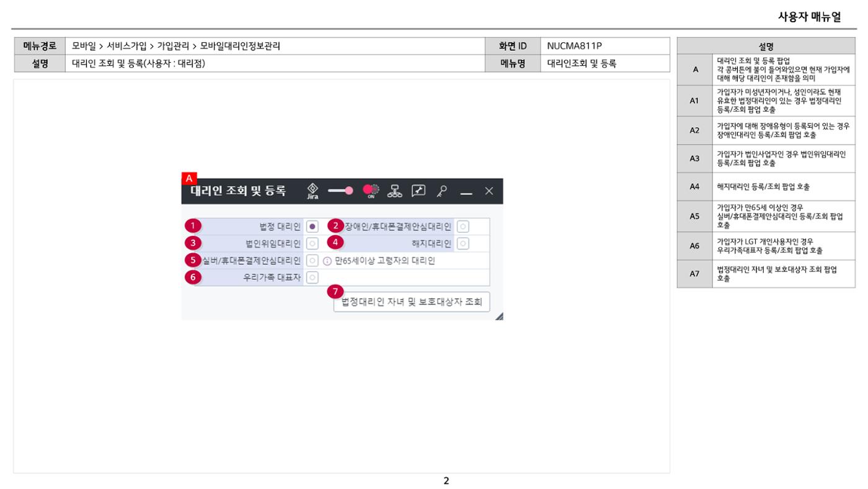Click the 만65세이상 고령자의 대리인 text

pos(385,261)
